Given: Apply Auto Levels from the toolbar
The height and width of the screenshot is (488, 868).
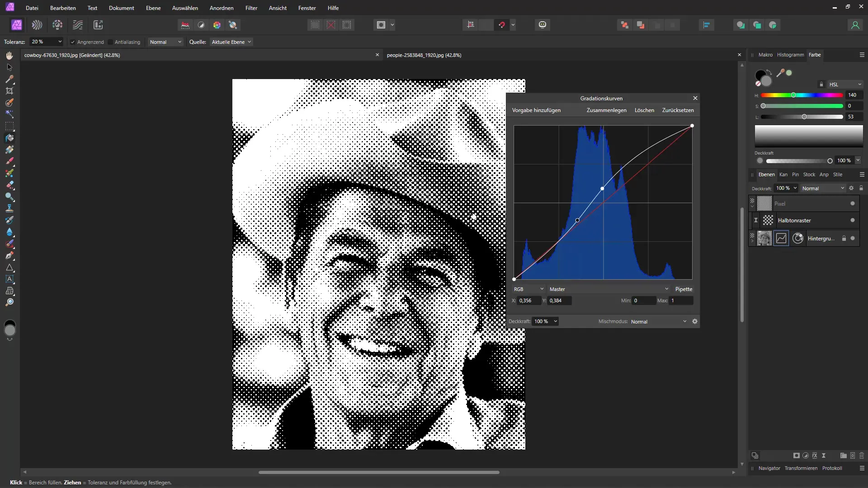Looking at the screenshot, I should coord(185,25).
